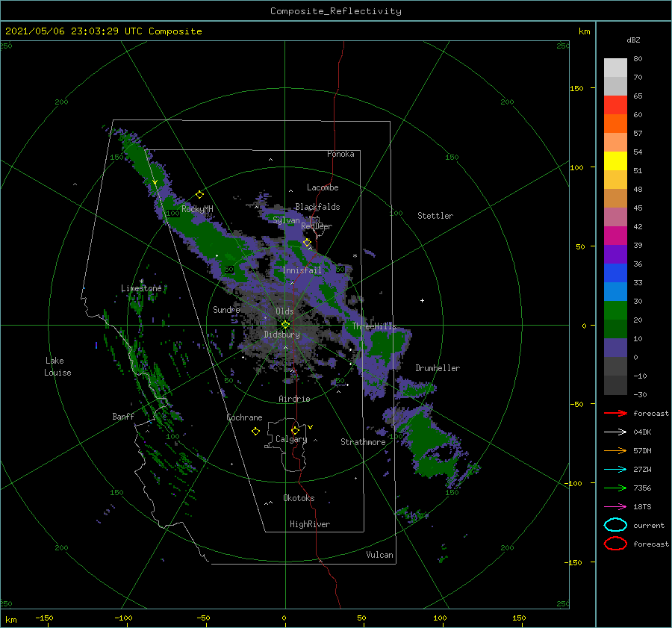Select the white 04DK arrow symbol

tap(615, 432)
